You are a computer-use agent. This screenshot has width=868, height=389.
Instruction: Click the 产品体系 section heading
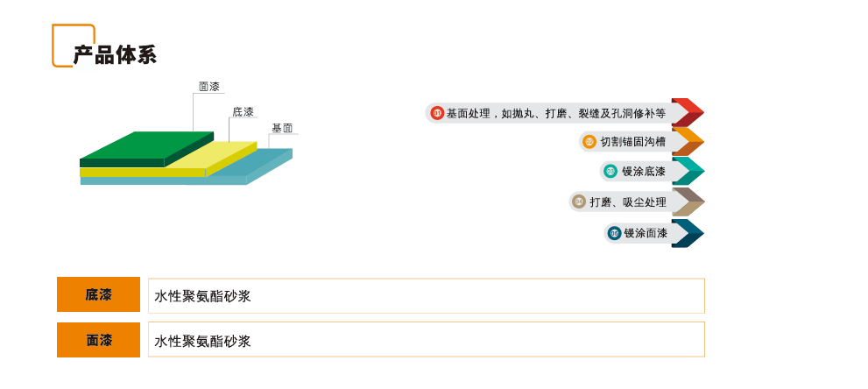[x=115, y=55]
